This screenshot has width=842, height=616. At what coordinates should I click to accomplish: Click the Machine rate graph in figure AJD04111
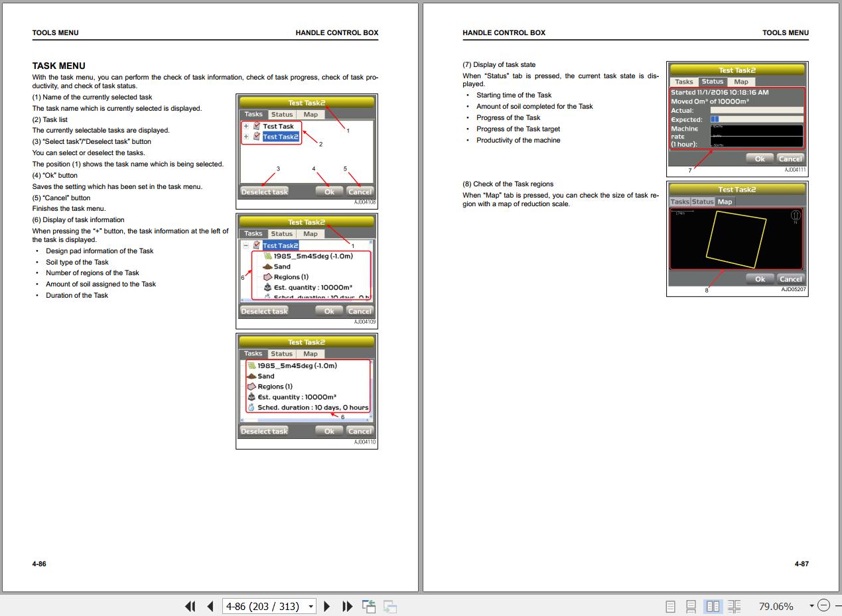[x=756, y=136]
